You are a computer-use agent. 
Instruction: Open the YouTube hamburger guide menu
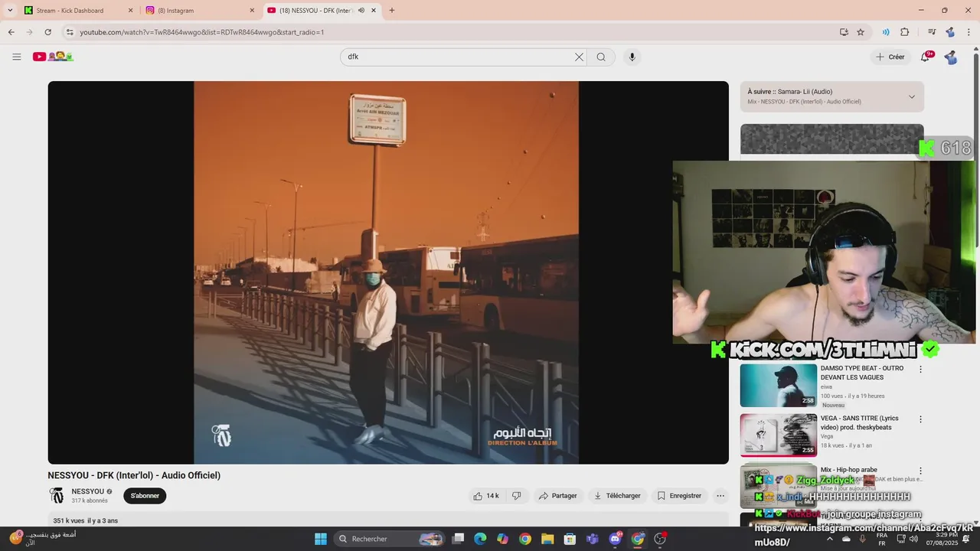17,57
